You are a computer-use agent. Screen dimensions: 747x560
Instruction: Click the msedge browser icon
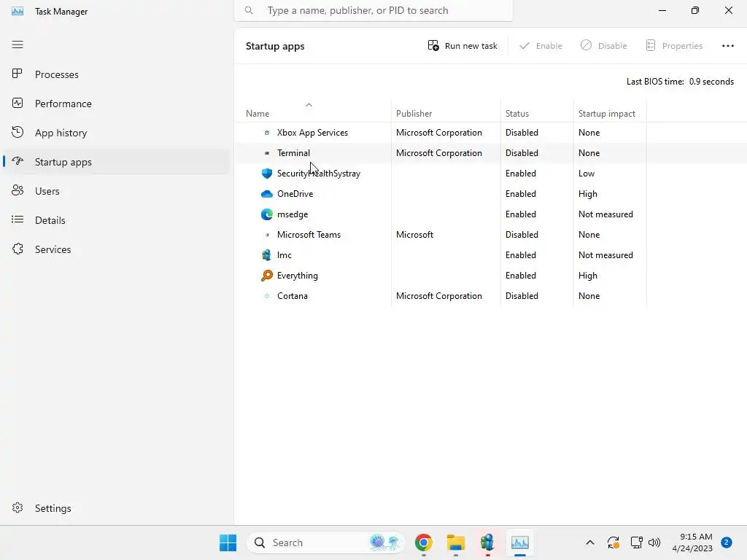pos(267,214)
